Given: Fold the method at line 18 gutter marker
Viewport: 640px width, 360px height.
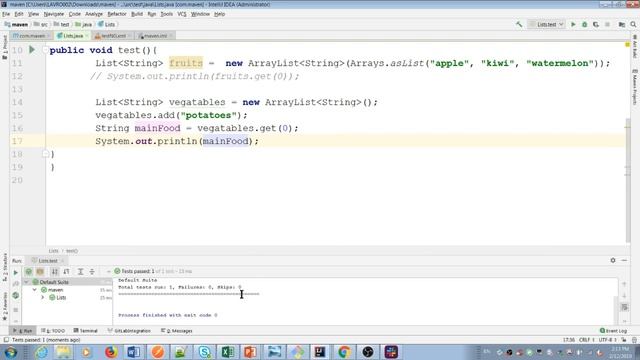Looking at the screenshot, I should coord(45,154).
